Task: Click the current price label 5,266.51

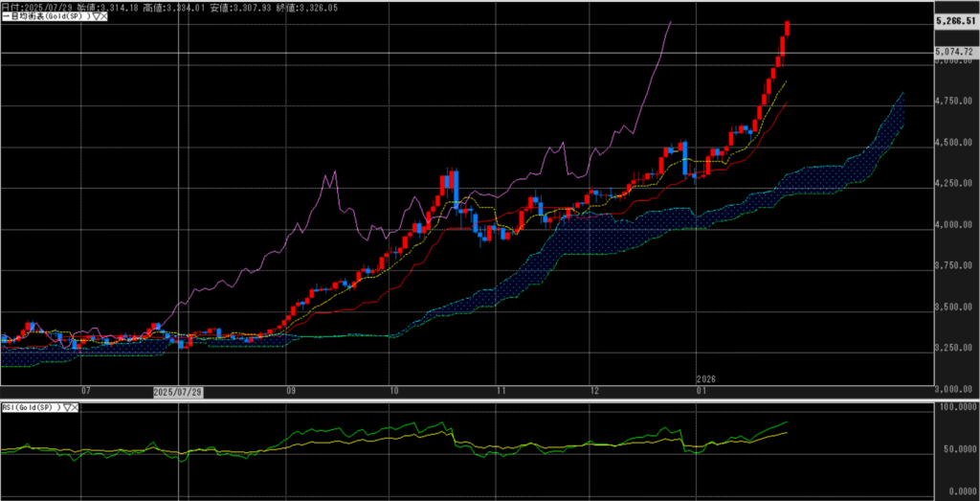Action: (956, 21)
